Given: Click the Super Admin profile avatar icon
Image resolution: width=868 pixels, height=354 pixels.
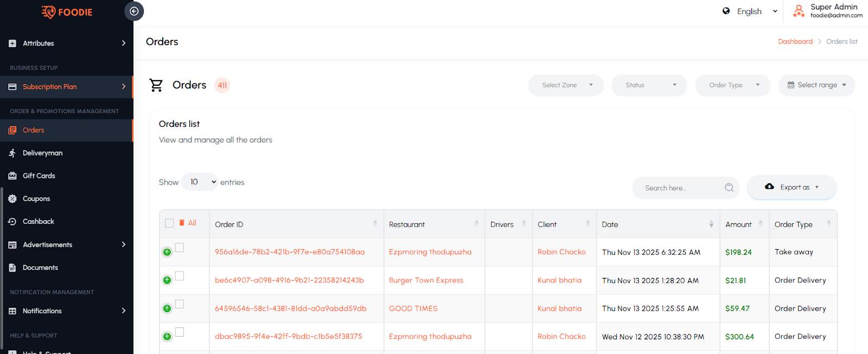Looking at the screenshot, I should (x=799, y=11).
